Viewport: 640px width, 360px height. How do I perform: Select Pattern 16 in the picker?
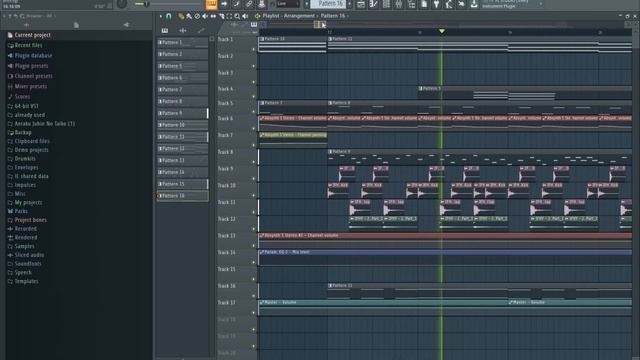[182, 196]
